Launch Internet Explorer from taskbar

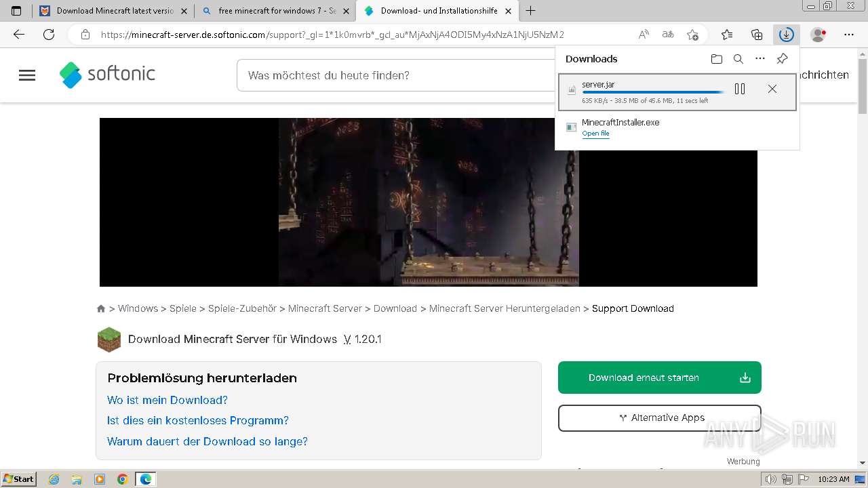54,479
